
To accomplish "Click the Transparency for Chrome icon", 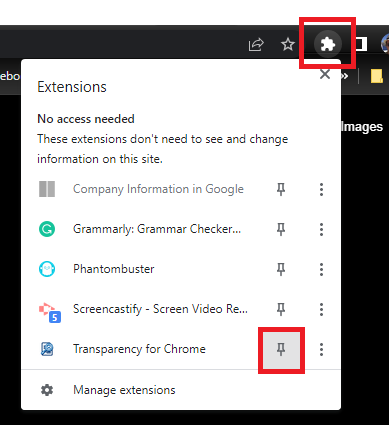I will [x=47, y=349].
